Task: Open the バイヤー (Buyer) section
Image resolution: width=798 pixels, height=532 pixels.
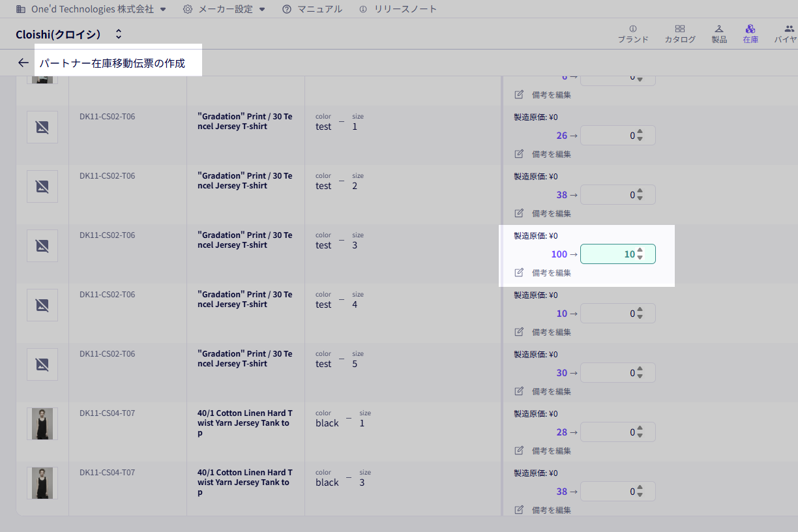Action: (x=786, y=34)
